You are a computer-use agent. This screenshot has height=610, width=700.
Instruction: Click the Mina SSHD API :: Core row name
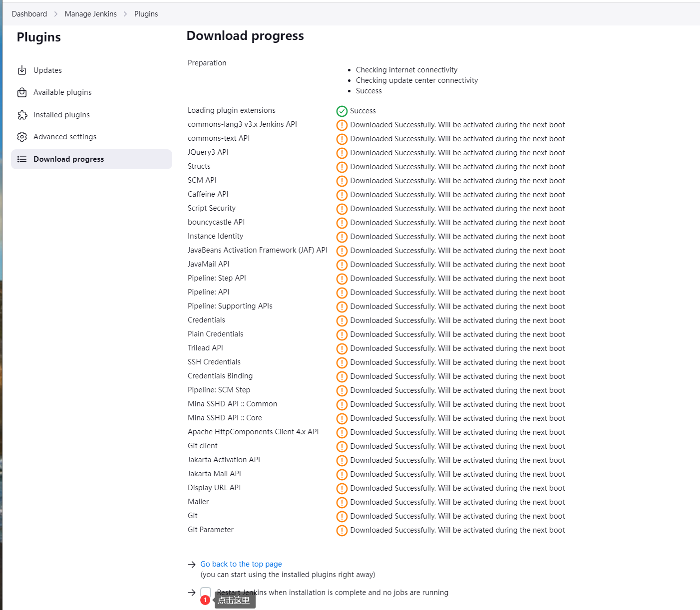tap(225, 418)
